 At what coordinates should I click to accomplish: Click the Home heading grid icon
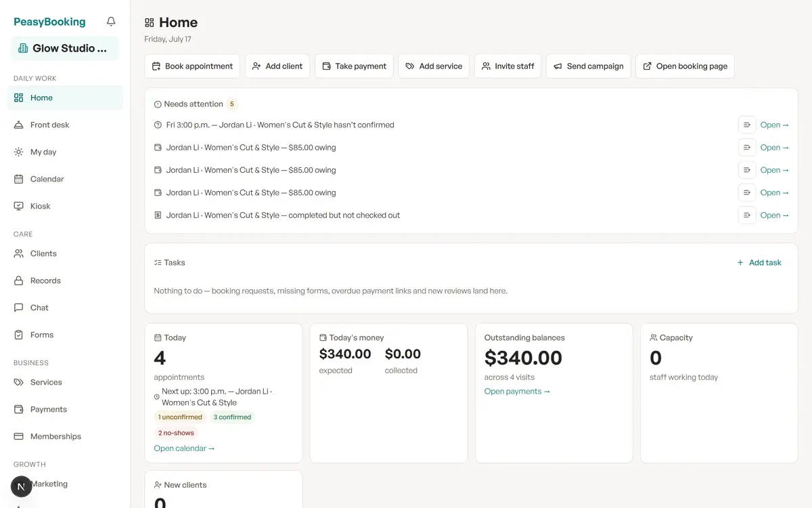click(x=150, y=23)
